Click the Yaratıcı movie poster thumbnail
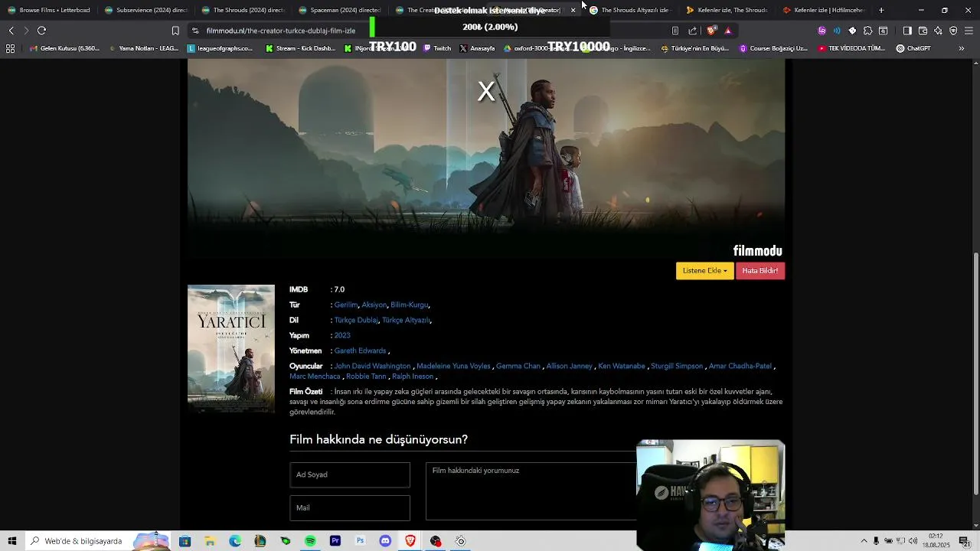 pos(231,349)
